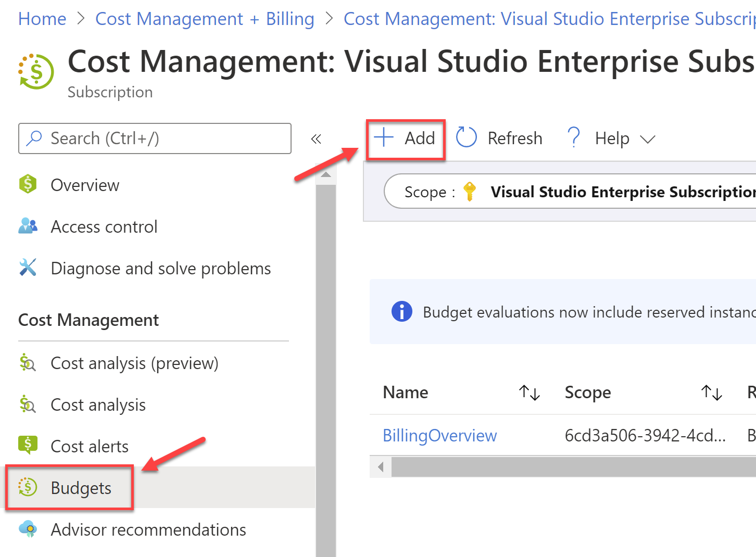The image size is (756, 557).
Task: Click the Diagnose wrench icon
Action: (x=28, y=268)
